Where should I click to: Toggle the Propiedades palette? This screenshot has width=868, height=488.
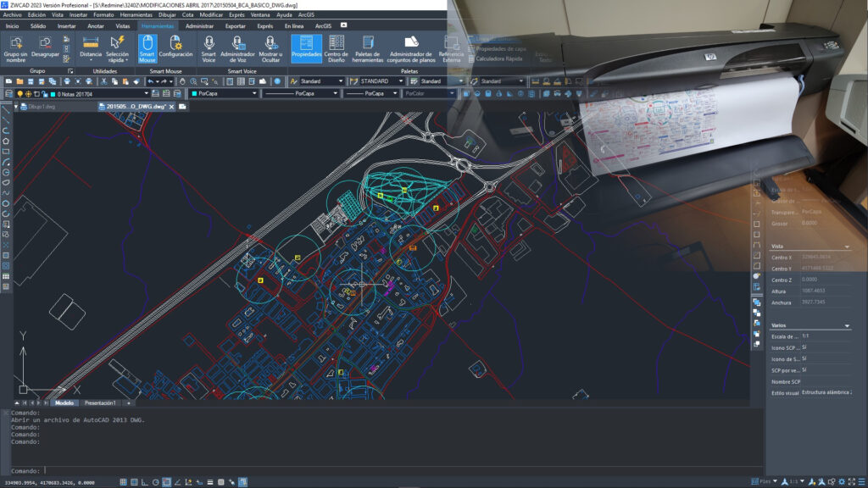click(x=306, y=48)
